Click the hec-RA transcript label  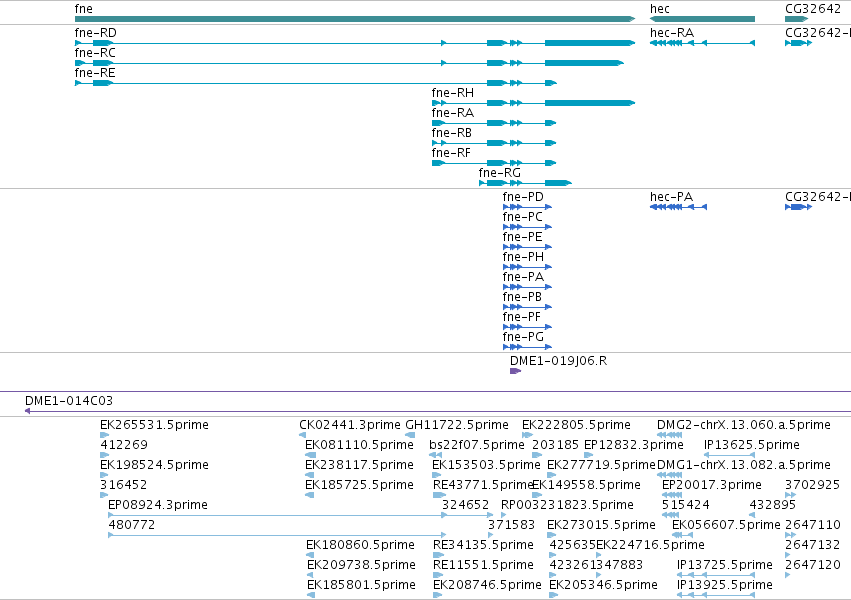(x=672, y=33)
